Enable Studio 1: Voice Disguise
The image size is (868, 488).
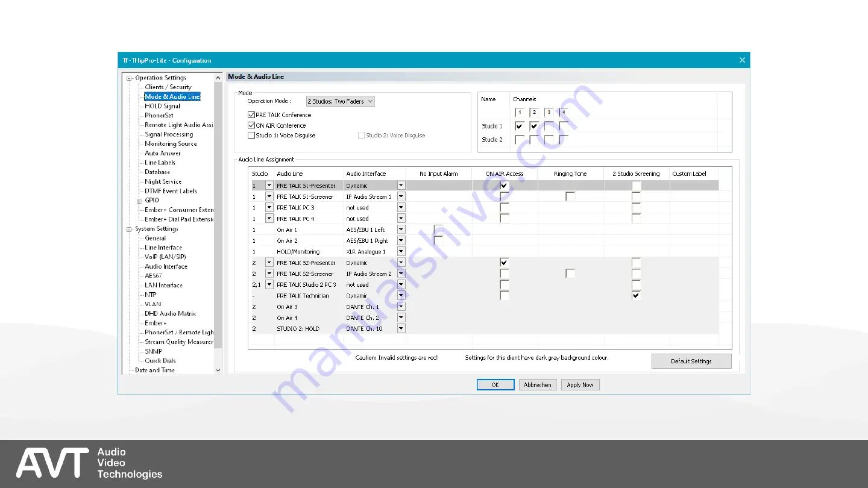(251, 136)
